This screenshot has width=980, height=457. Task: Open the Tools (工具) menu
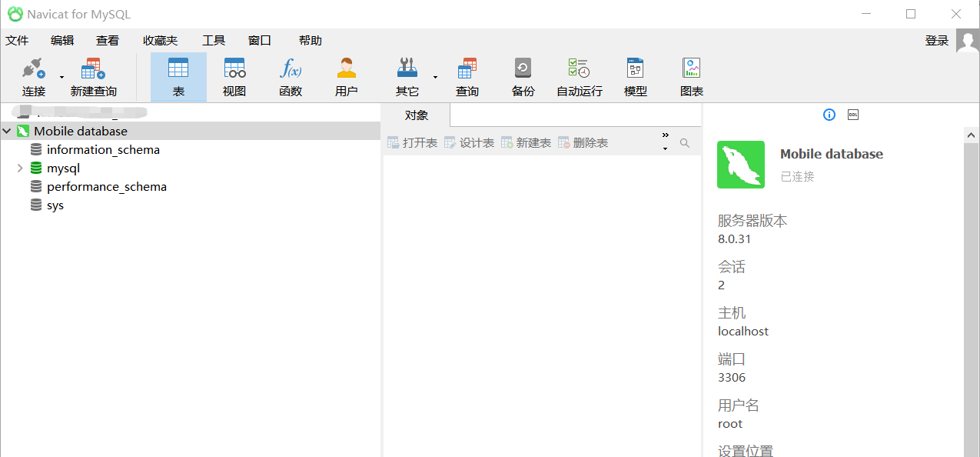click(x=214, y=41)
